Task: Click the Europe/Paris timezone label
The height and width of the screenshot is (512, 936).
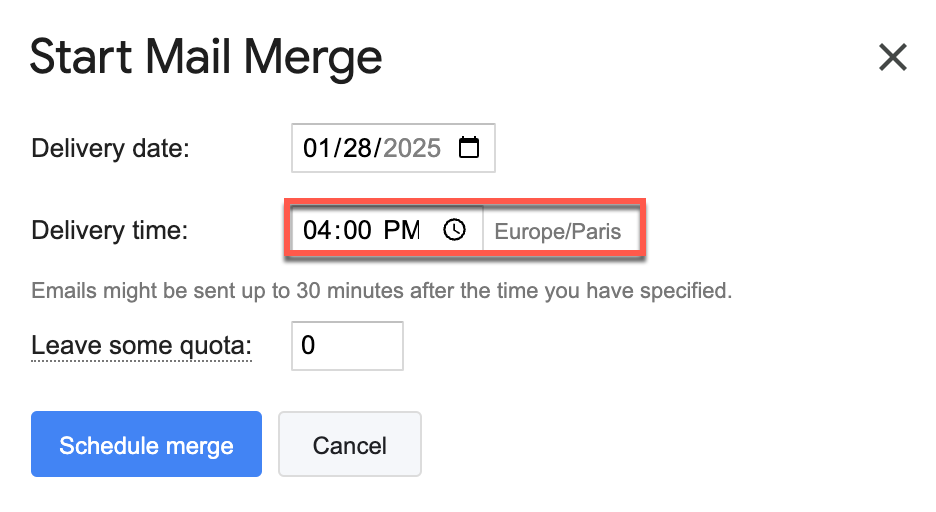Action: point(558,232)
